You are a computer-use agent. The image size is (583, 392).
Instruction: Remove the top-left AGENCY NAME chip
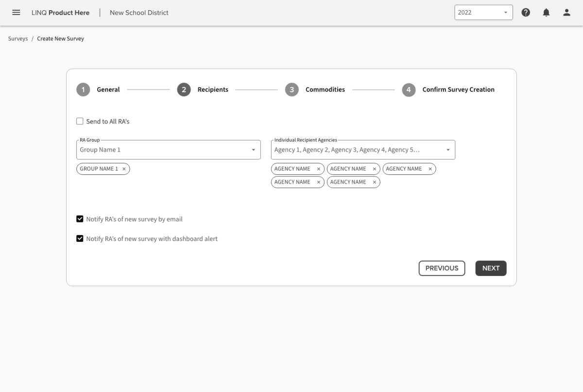coord(319,169)
